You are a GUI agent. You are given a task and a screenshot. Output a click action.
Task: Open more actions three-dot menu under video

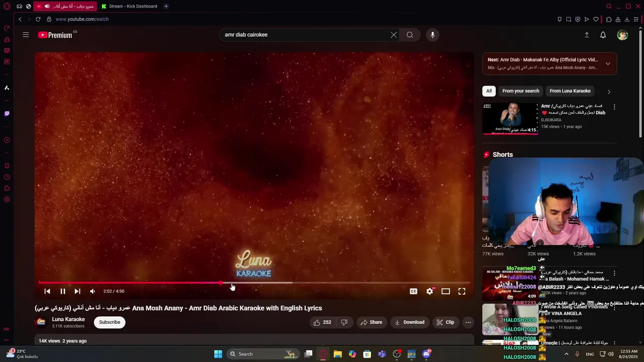click(x=468, y=322)
